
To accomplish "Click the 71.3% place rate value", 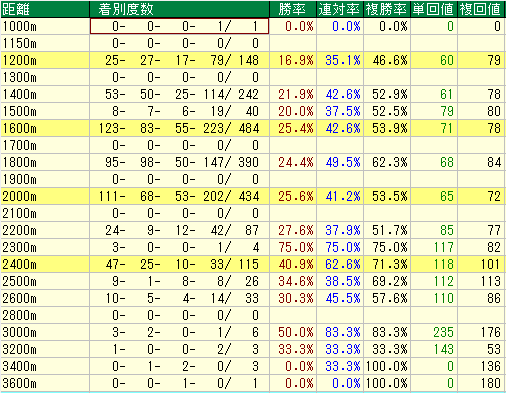I will 390,264.
